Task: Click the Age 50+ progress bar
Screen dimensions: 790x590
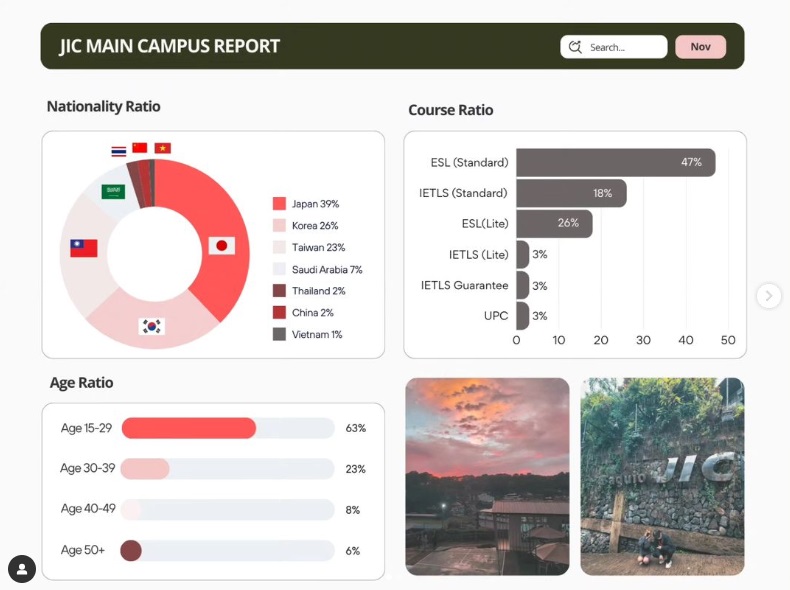Action: click(228, 551)
